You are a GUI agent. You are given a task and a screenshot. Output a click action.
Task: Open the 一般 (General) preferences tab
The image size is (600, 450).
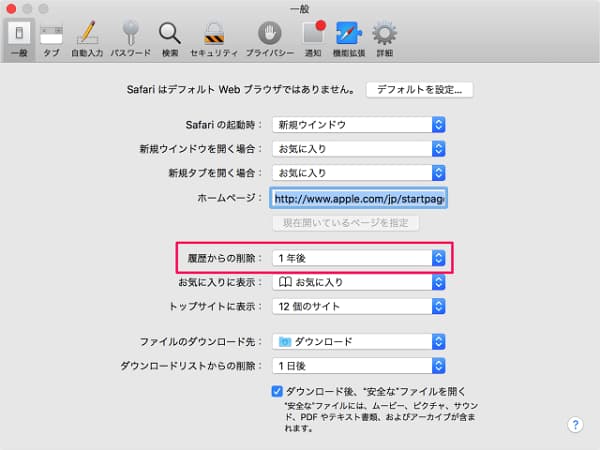[19, 40]
